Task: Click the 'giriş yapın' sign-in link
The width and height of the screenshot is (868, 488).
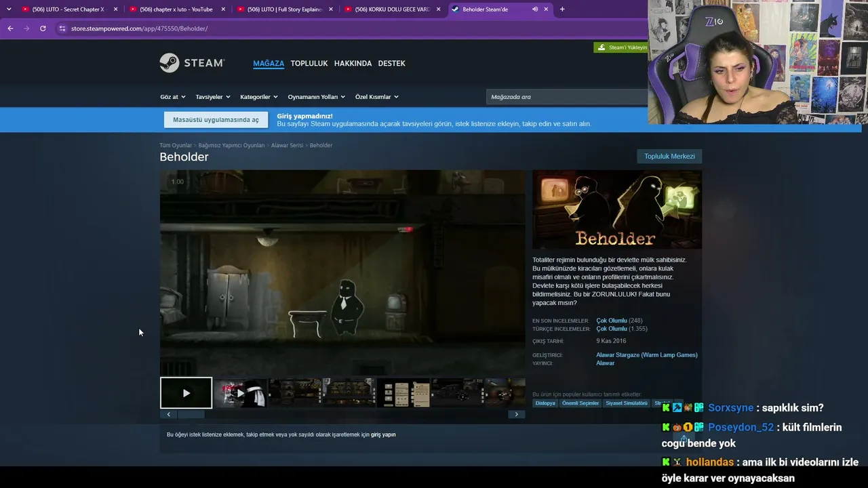Action: [x=383, y=434]
